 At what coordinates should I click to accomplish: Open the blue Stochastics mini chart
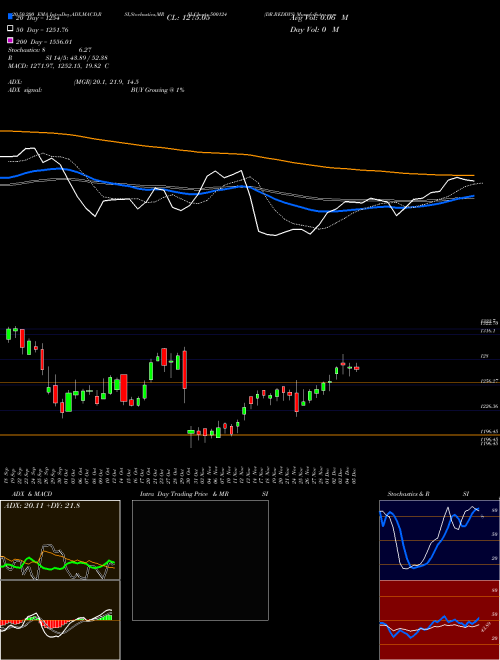point(439,540)
